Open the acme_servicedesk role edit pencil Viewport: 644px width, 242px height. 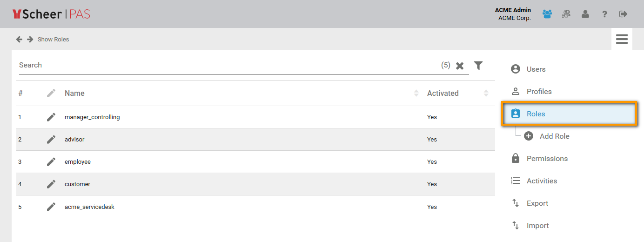51,207
